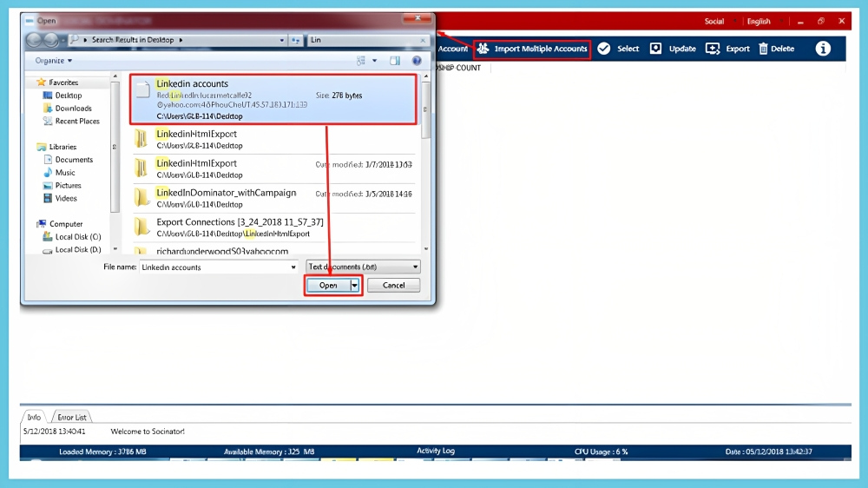Screen dimensions: 868x488
Task: Click the Loaded Memory status text
Action: (x=102, y=452)
